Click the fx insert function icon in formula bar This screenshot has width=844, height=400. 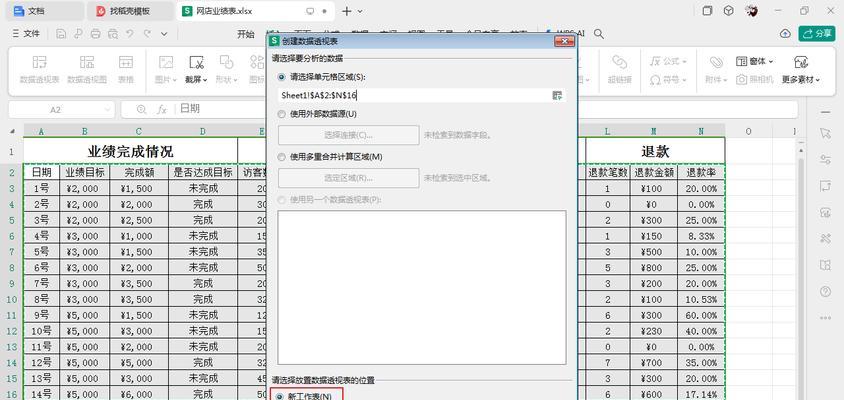[x=161, y=109]
